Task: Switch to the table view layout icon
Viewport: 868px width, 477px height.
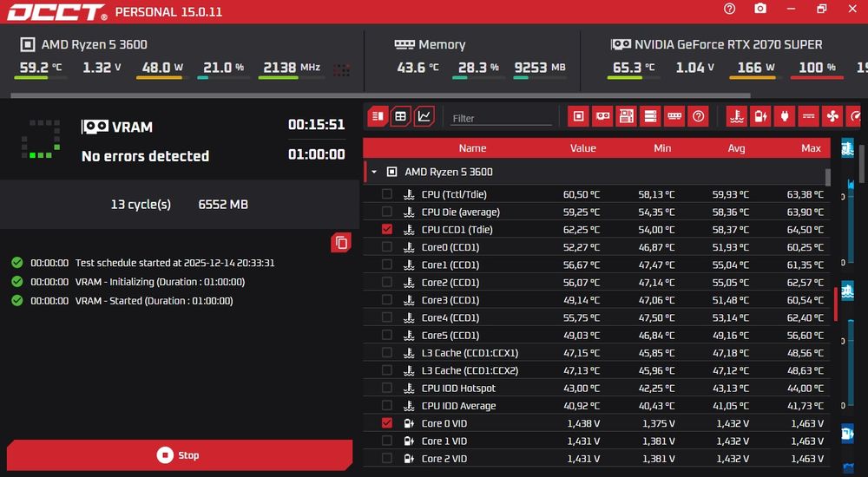Action: pos(400,116)
